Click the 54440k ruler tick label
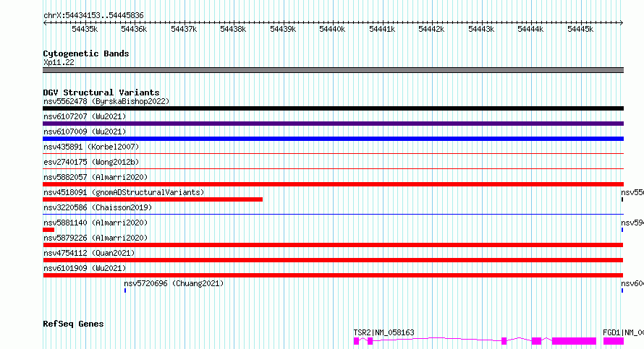644x349 pixels. (332, 29)
